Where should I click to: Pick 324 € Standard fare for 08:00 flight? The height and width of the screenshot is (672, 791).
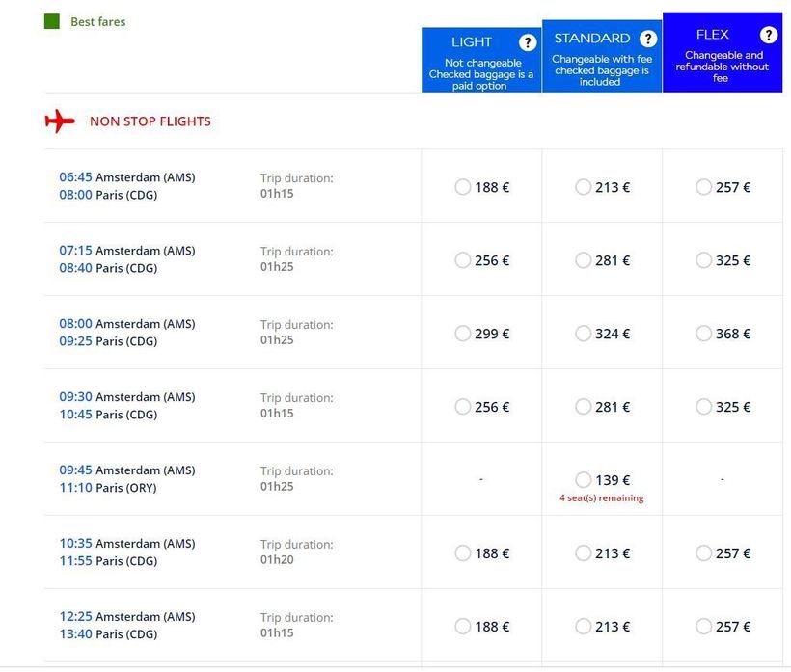tap(583, 334)
